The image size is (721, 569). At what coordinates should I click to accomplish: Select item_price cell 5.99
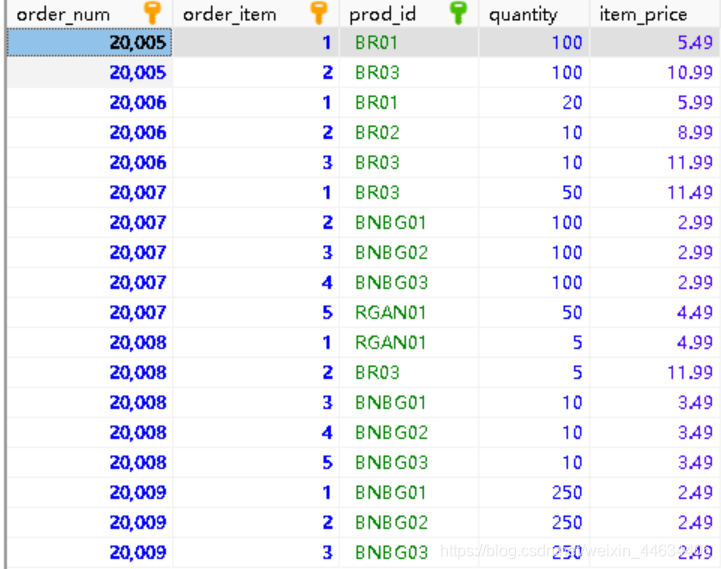coord(655,102)
